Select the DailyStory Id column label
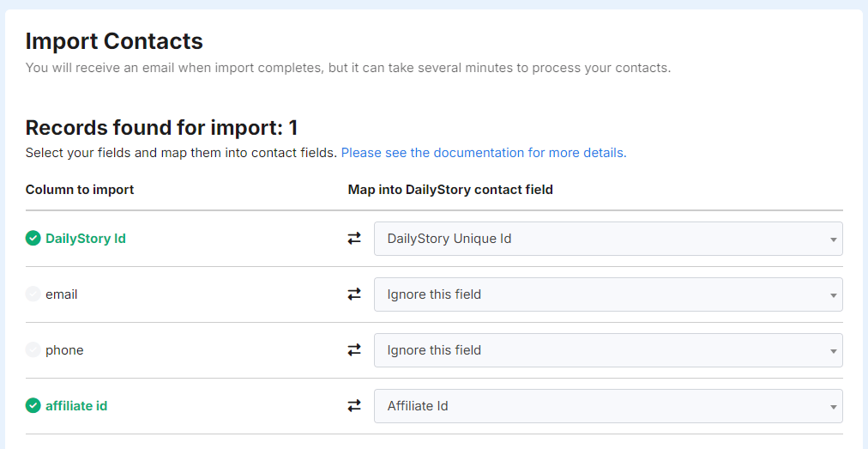The image size is (868, 449). 86,239
